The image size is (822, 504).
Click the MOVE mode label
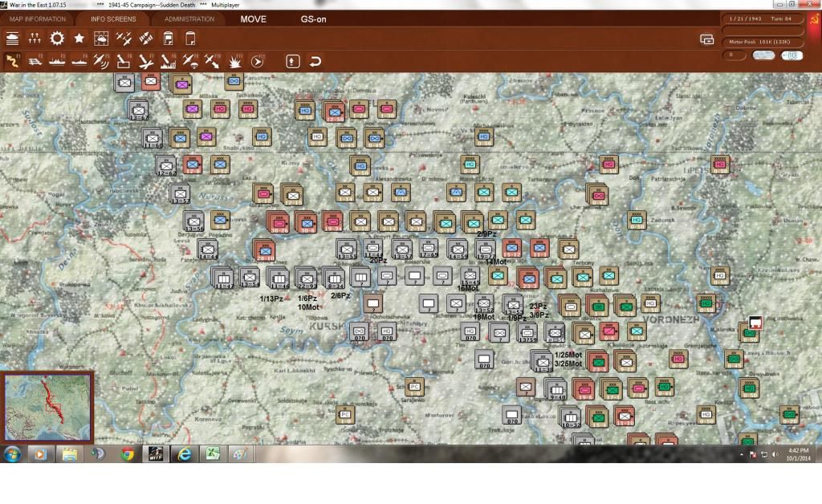253,19
